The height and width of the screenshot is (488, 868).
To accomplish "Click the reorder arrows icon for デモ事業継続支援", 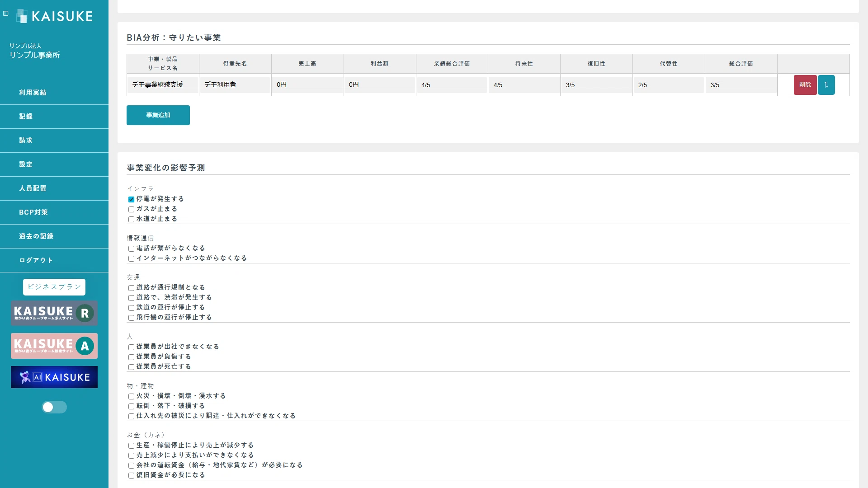I will [x=826, y=85].
